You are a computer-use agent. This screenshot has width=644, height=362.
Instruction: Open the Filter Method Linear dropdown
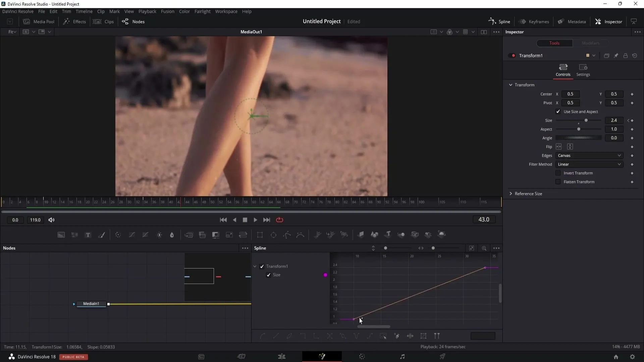click(589, 164)
